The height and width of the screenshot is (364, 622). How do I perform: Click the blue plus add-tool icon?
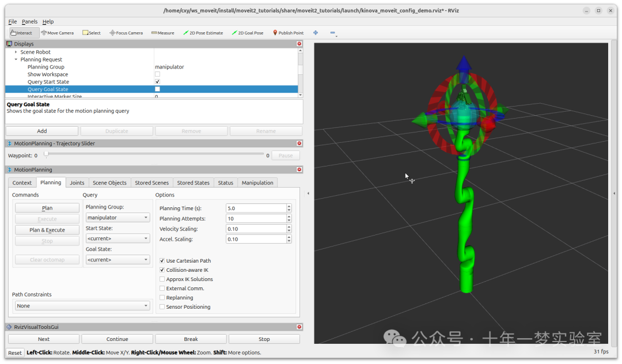click(316, 33)
